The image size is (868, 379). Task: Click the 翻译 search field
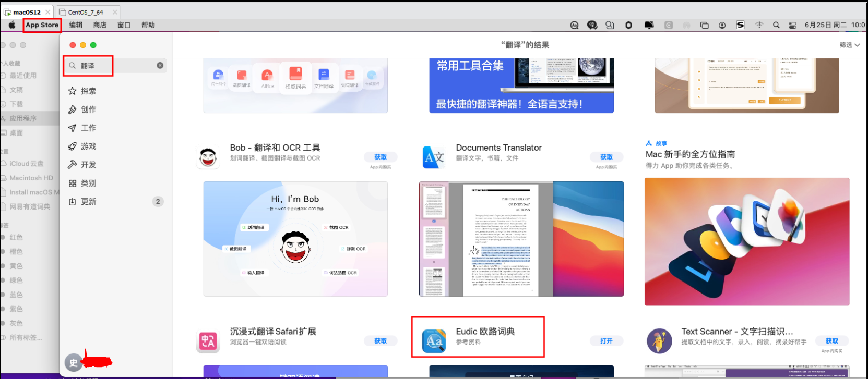tap(115, 66)
